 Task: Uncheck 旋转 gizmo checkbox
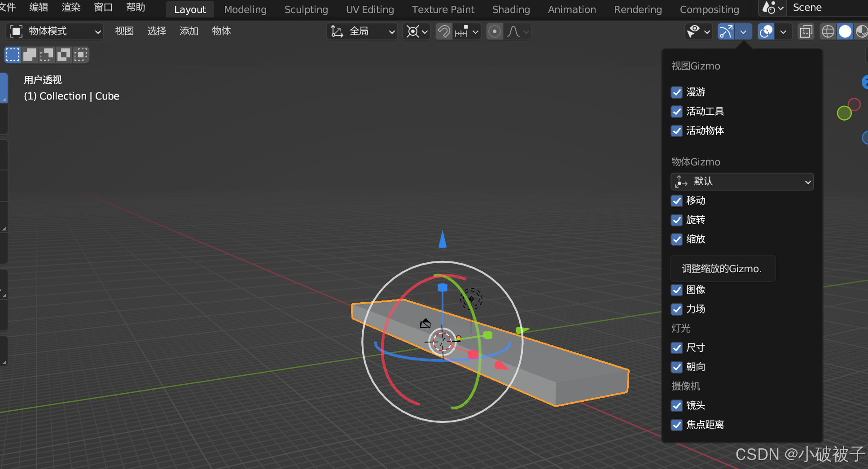click(x=677, y=220)
